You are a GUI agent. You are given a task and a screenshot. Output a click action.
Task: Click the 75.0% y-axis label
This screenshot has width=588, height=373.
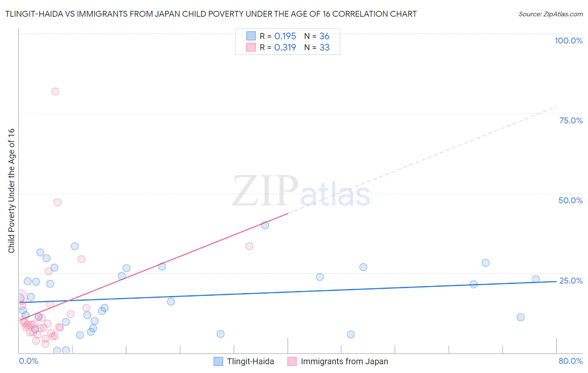point(571,120)
